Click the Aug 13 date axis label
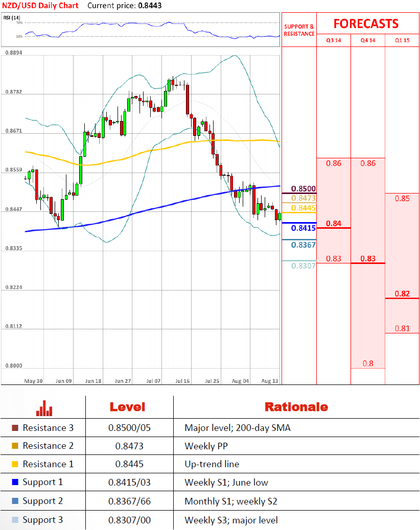The image size is (420, 530). [269, 381]
